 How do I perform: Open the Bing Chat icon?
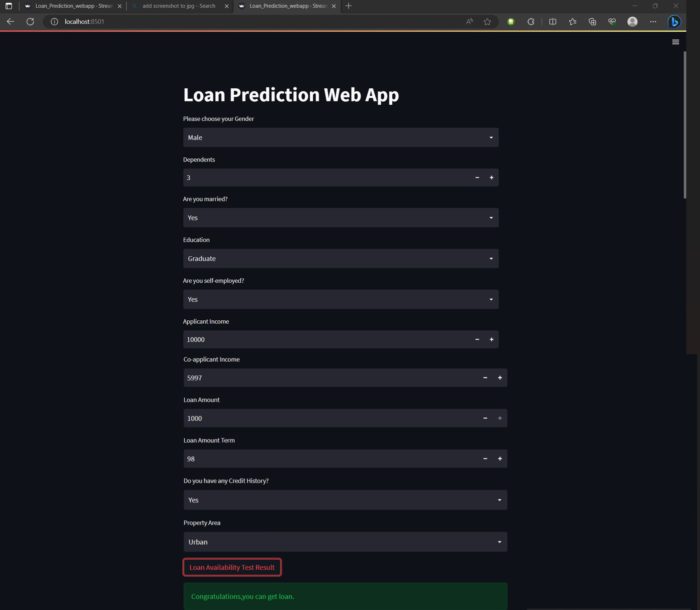[674, 22]
